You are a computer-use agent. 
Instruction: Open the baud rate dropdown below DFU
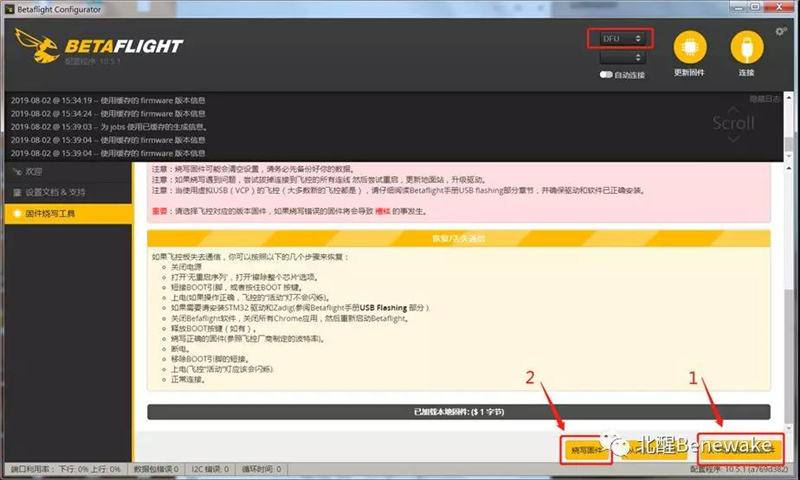pos(620,58)
